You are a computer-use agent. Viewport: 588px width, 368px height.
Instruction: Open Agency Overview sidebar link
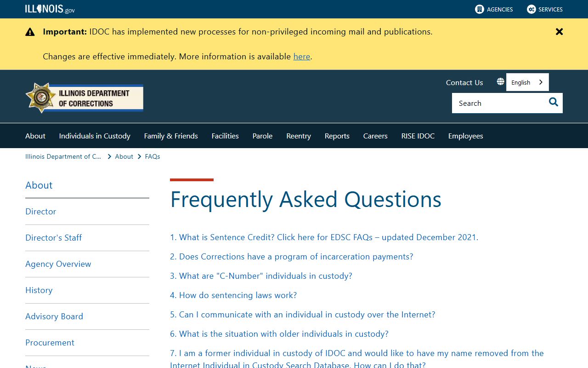click(58, 264)
